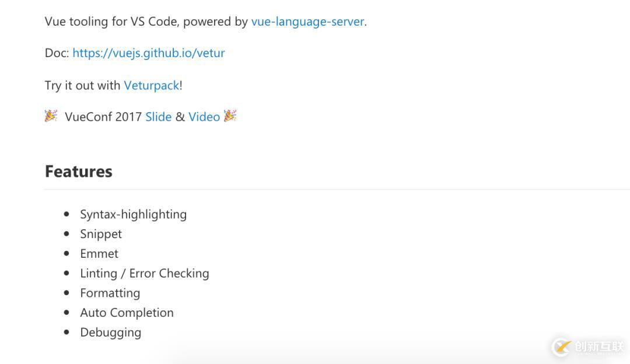Click the party popper emoji before VueConf
Viewport: 630px width, 364px height.
click(x=51, y=116)
